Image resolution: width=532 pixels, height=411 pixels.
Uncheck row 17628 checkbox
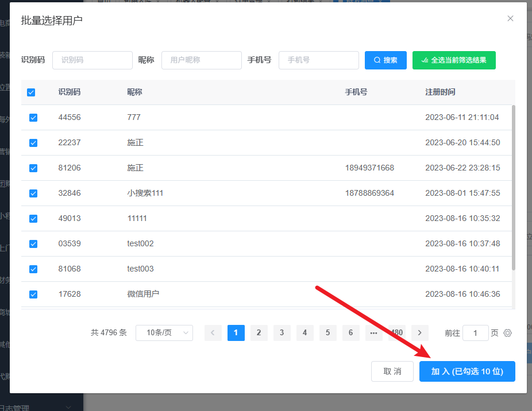coord(33,294)
